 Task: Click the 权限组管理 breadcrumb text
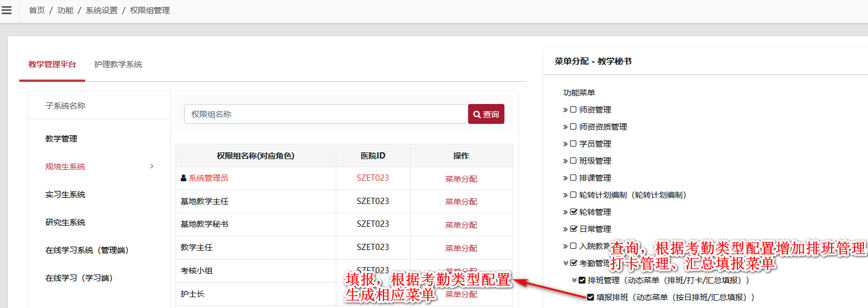pyautogui.click(x=150, y=10)
